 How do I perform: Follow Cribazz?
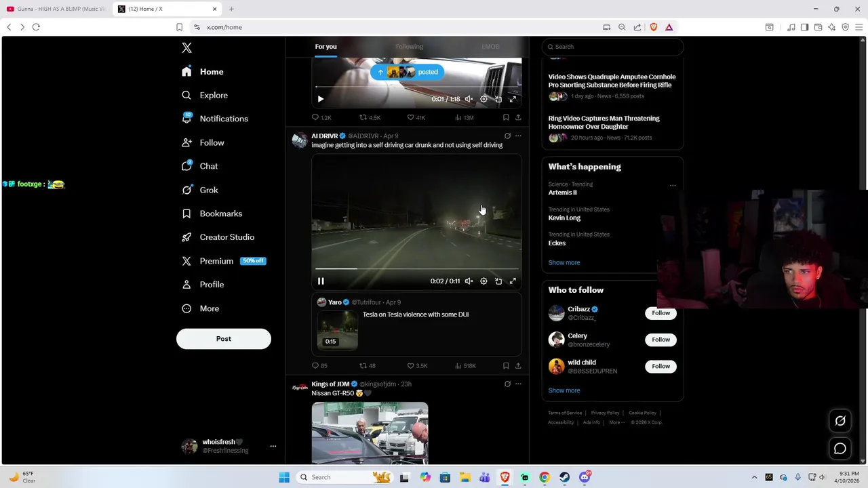[660, 313]
